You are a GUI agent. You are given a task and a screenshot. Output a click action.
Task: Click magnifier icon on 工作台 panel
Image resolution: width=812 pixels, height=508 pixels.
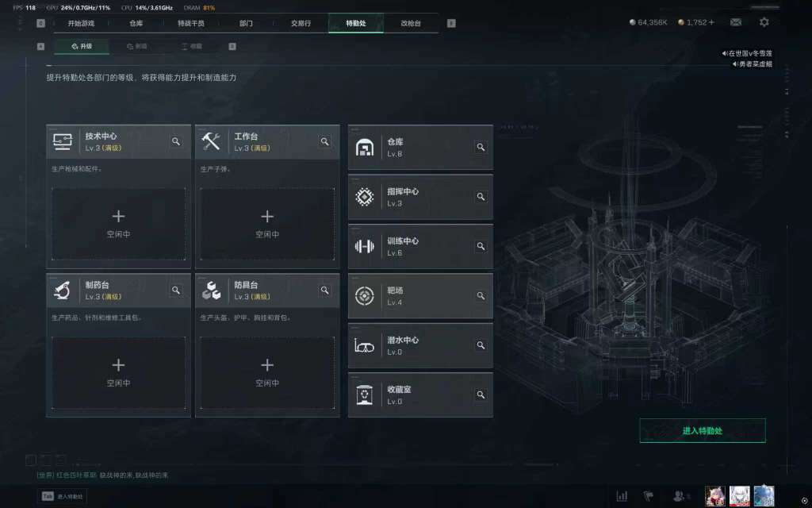point(324,141)
